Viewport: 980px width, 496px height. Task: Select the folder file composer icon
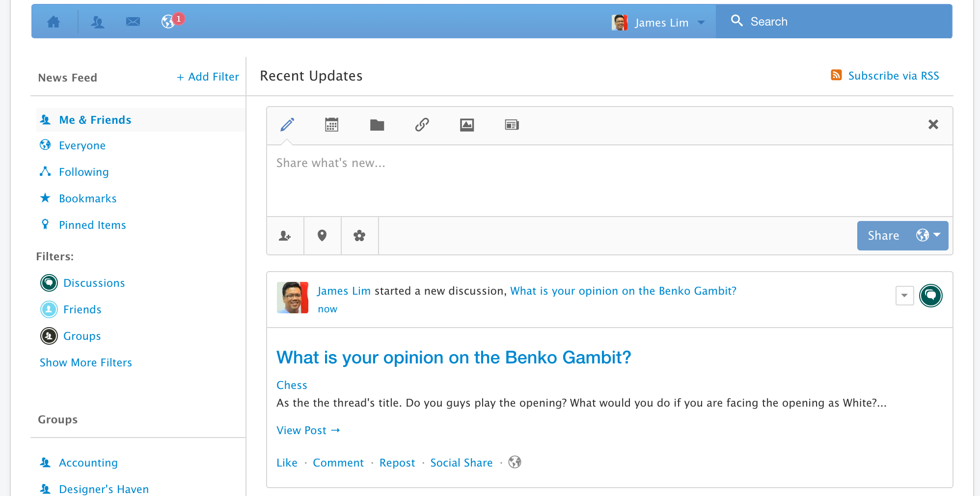point(377,125)
